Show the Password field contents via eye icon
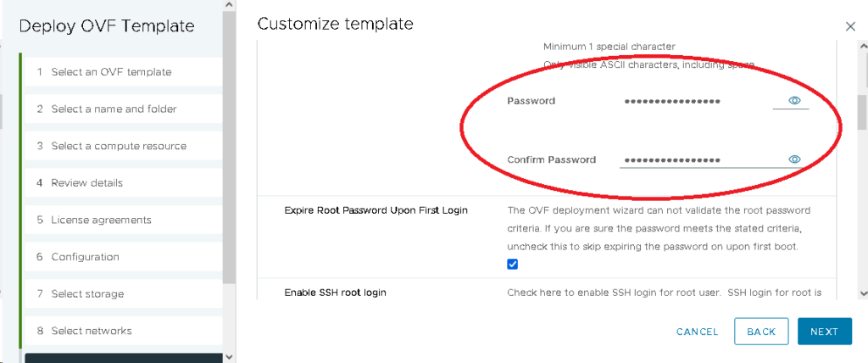 coord(795,101)
